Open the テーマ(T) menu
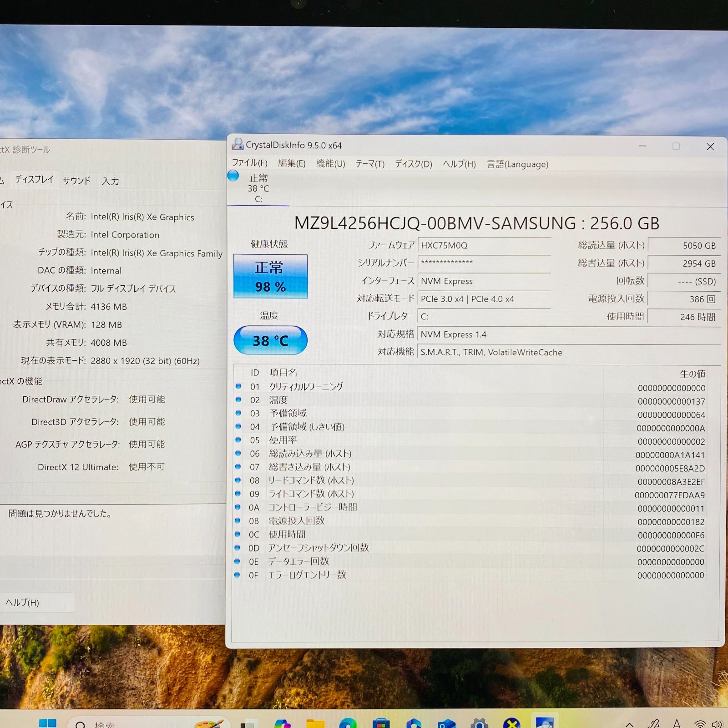Viewport: 728px width, 728px height. click(x=370, y=164)
